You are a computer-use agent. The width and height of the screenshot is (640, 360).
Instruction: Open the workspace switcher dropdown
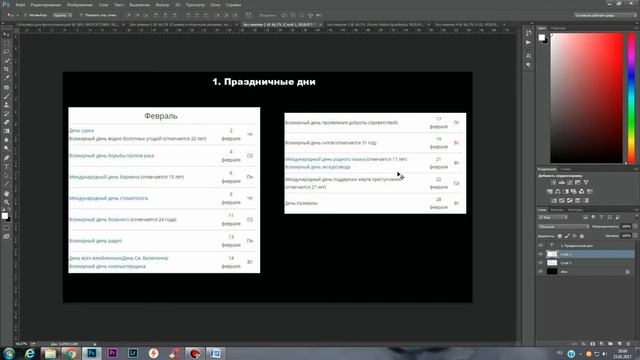[605, 15]
